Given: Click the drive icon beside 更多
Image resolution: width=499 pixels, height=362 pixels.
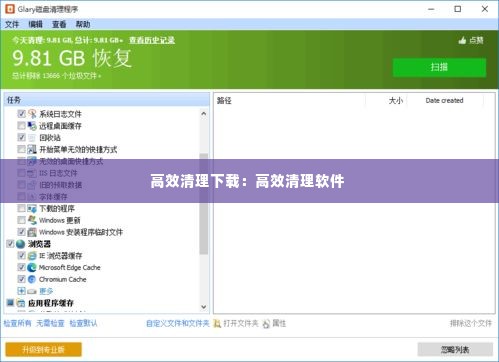Looking at the screenshot, I should click(32, 291).
